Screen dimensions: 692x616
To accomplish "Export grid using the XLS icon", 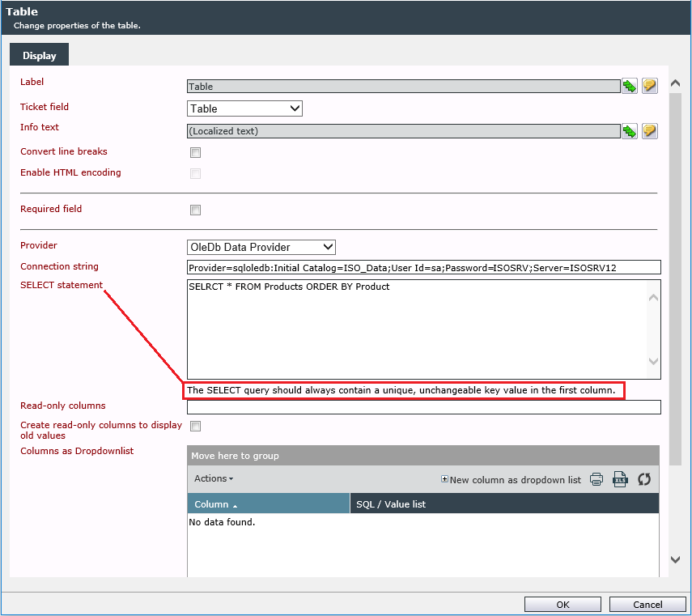I will click(x=620, y=479).
